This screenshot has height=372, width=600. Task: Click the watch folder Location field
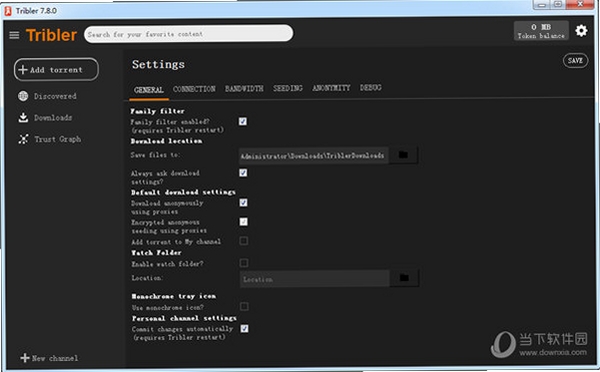315,279
